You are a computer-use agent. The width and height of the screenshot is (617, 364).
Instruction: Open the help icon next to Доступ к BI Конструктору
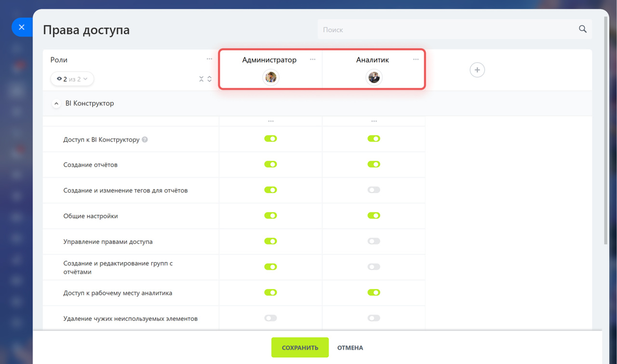(x=145, y=140)
